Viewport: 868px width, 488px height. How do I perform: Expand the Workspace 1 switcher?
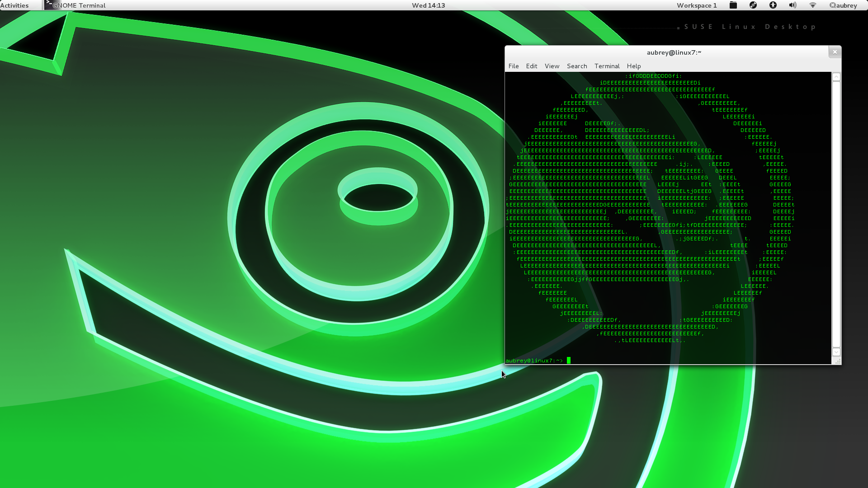click(x=697, y=5)
